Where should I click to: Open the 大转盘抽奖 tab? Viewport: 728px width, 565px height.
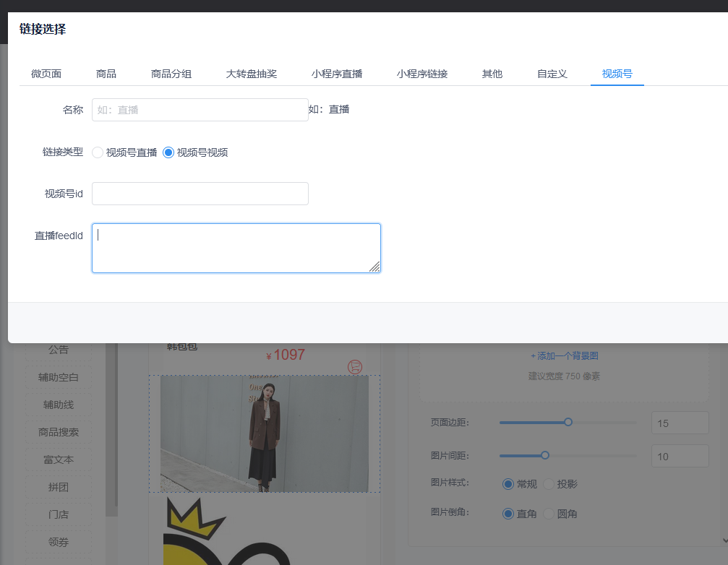tap(251, 74)
